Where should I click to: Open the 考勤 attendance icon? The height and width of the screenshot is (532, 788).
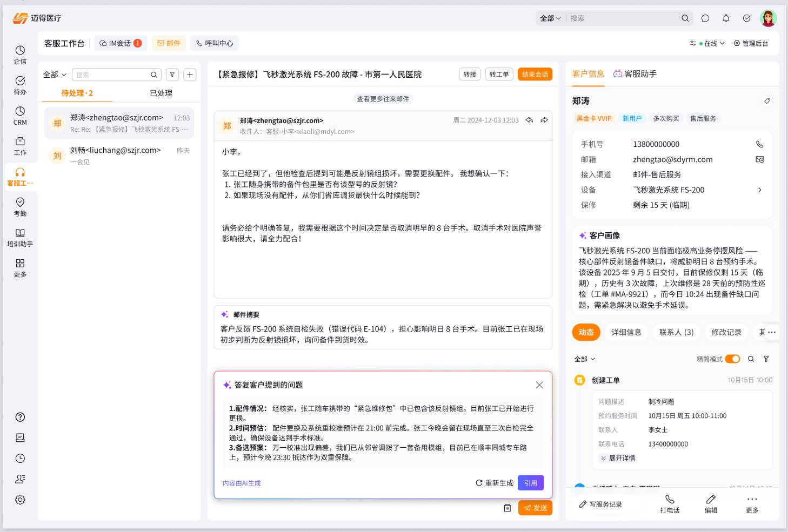(20, 207)
